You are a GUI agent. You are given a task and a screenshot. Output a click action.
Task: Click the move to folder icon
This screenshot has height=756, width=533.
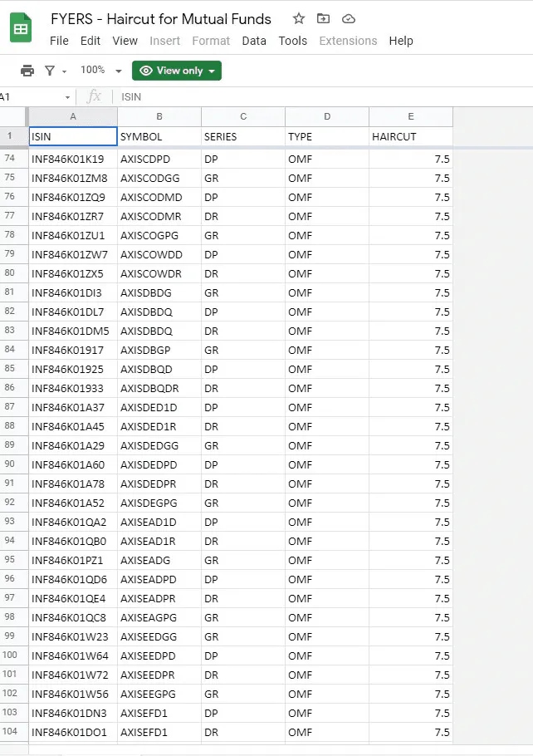coord(324,19)
